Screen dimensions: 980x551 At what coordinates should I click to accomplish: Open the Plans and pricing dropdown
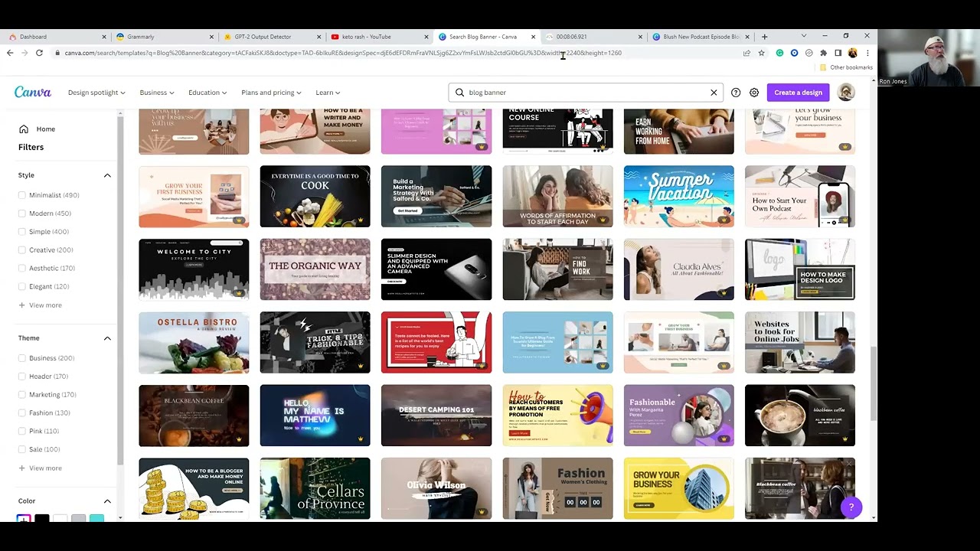[x=271, y=93]
